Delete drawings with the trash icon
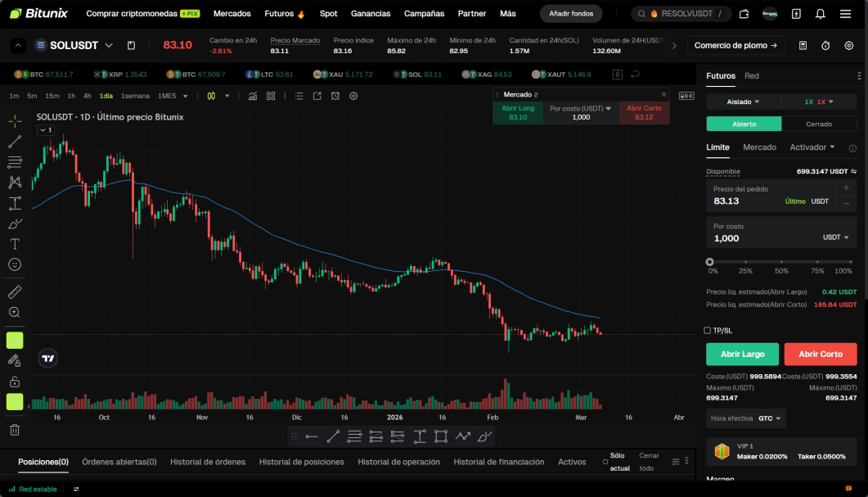Viewport: 868px width, 497px height. (x=15, y=429)
